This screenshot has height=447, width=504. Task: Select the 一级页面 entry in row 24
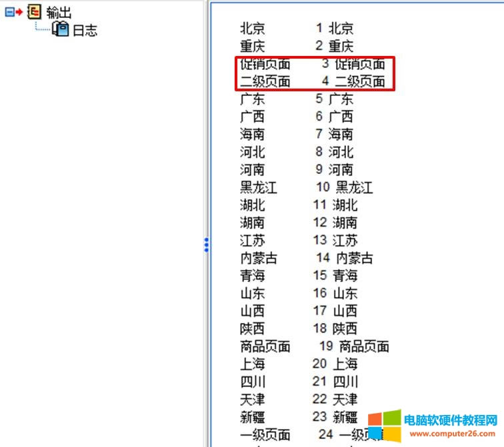(265, 435)
